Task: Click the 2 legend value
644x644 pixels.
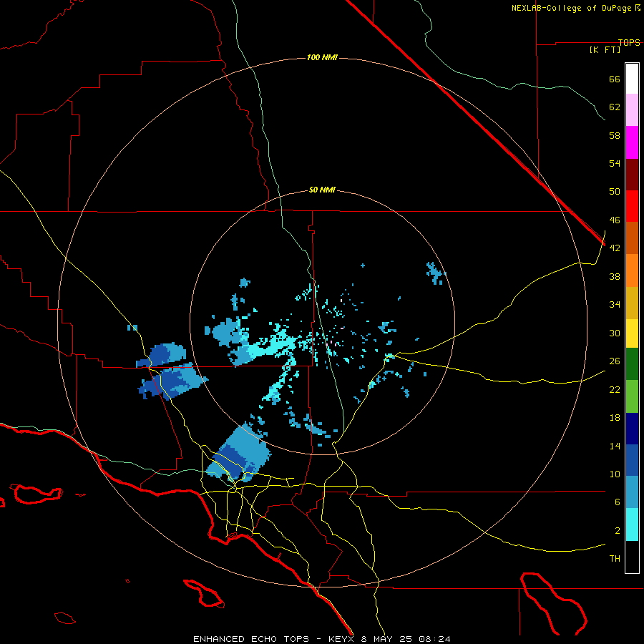Action: [618, 531]
